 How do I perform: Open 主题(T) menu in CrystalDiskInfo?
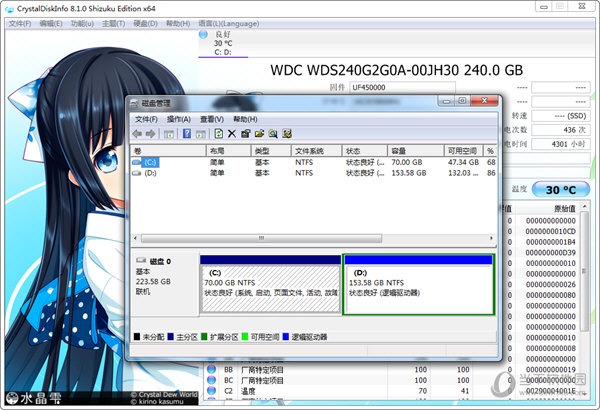pyautogui.click(x=114, y=24)
